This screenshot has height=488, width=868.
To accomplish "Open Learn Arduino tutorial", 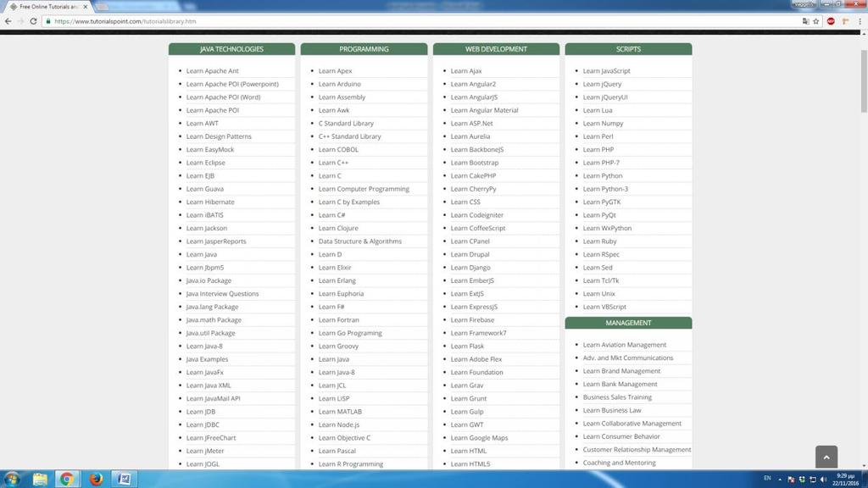I will tap(339, 84).
